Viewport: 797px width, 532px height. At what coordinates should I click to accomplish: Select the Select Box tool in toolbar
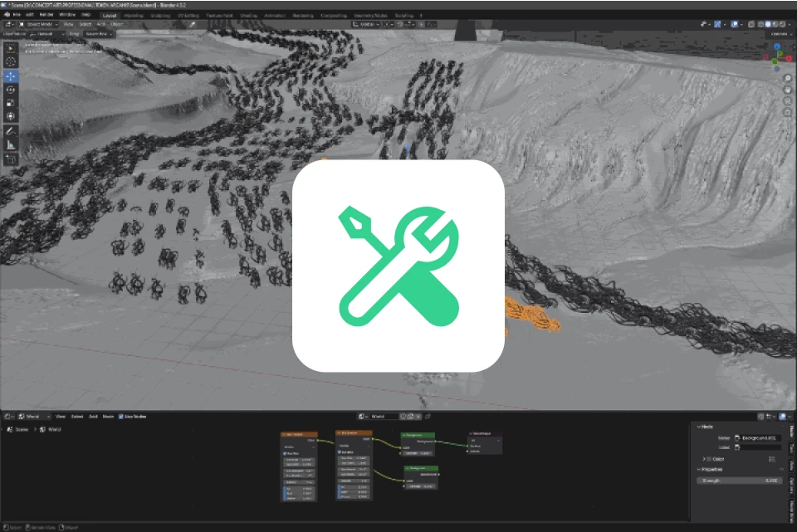click(x=11, y=48)
